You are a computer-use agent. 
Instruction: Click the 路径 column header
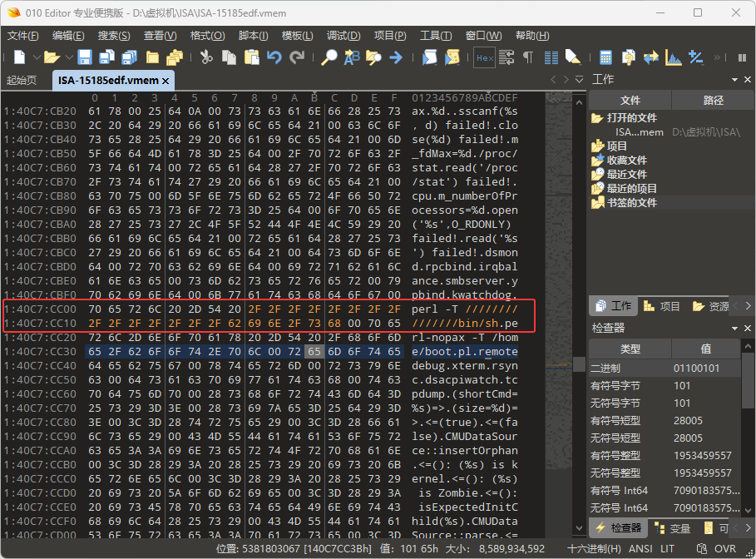[713, 100]
